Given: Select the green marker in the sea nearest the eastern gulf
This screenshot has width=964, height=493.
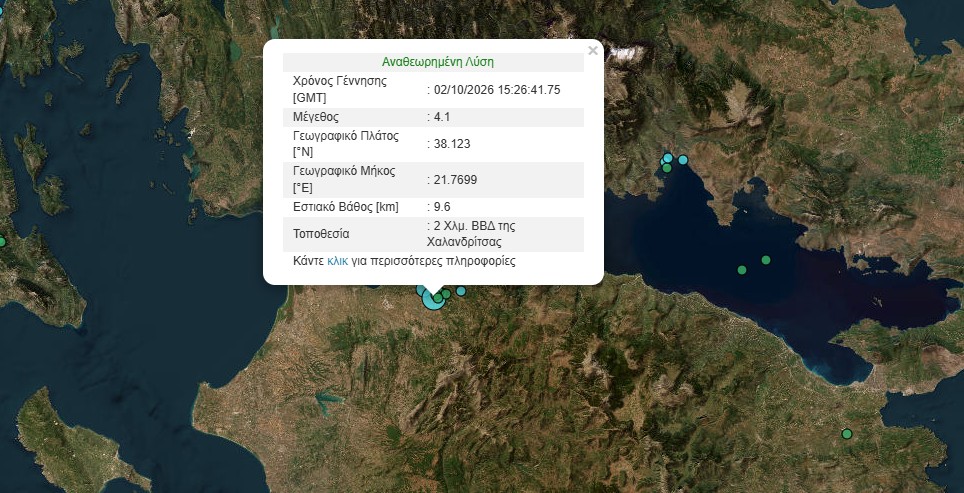Looking at the screenshot, I should click(x=765, y=260).
